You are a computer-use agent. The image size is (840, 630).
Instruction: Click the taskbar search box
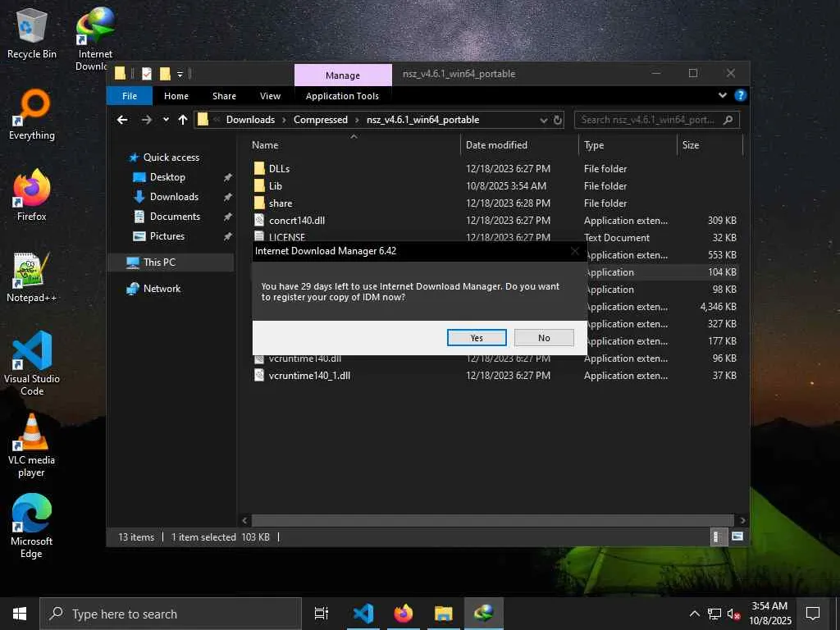tap(171, 614)
